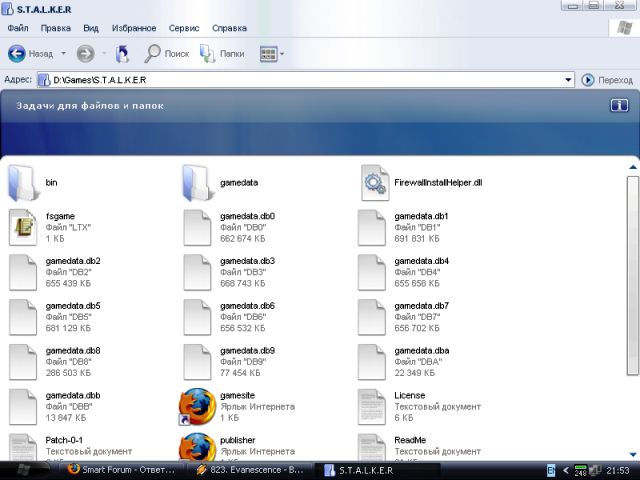The image size is (640, 480).
Task: Click the Windows logo throbber icon
Action: [624, 28]
